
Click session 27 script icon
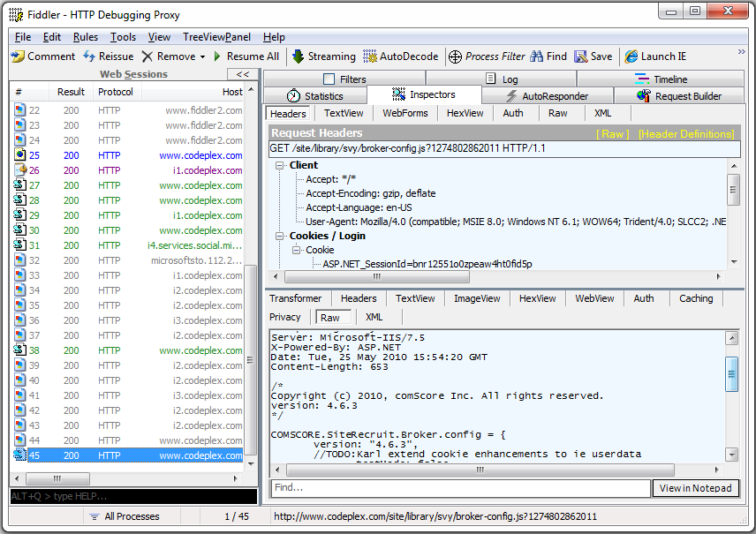tap(19, 185)
